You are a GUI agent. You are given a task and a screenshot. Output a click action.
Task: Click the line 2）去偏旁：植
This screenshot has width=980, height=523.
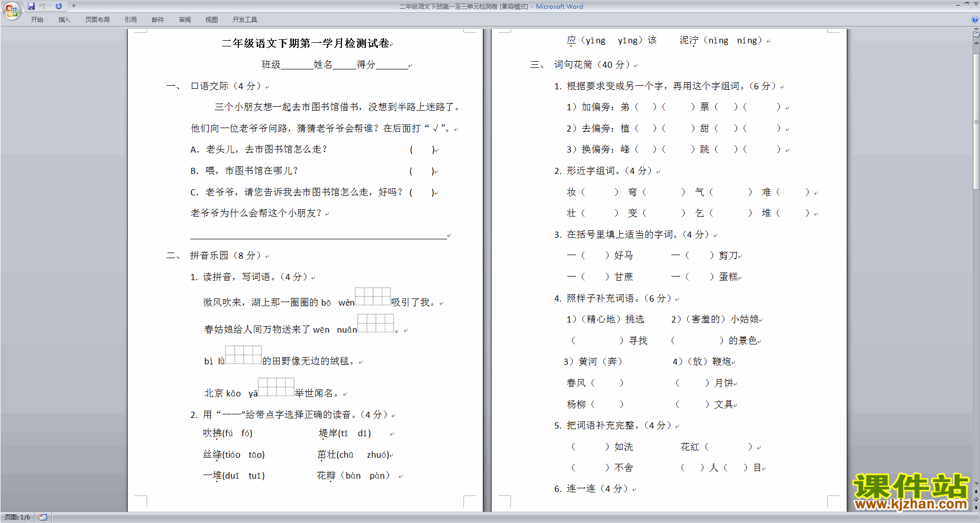pos(674,129)
